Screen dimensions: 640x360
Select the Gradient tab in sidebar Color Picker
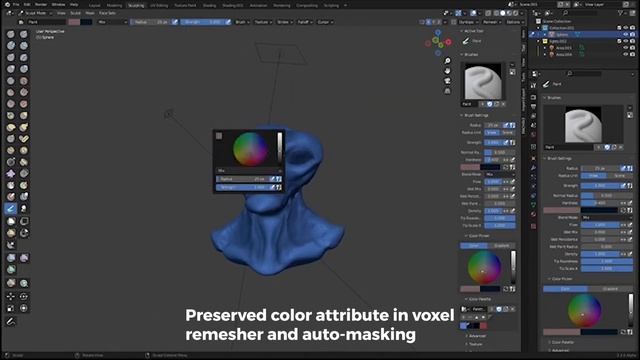coord(501,246)
